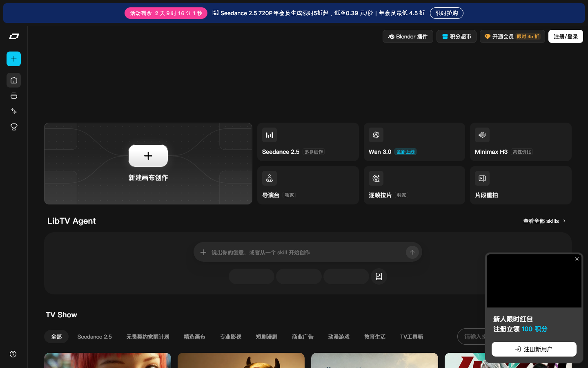The width and height of the screenshot is (588, 368).
Task: Select the 精选画布 tab
Action: pos(194,337)
